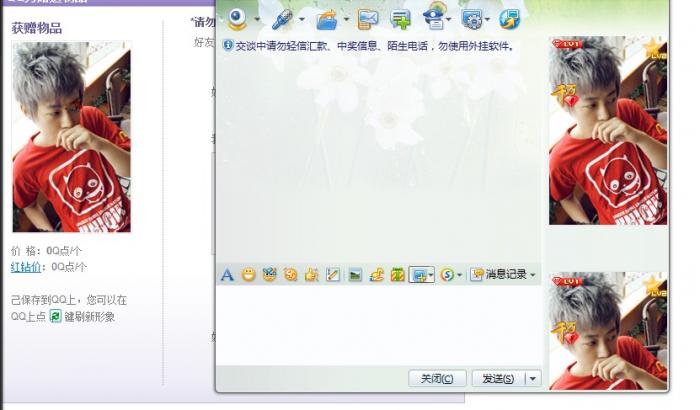The height and width of the screenshot is (410, 700).
Task: Expand the send file options arrow
Action: click(x=346, y=19)
